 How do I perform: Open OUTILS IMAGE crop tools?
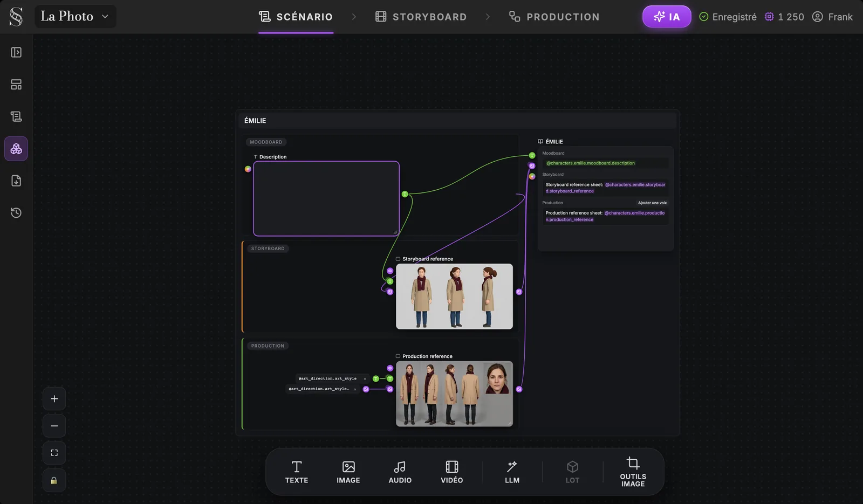(633, 472)
